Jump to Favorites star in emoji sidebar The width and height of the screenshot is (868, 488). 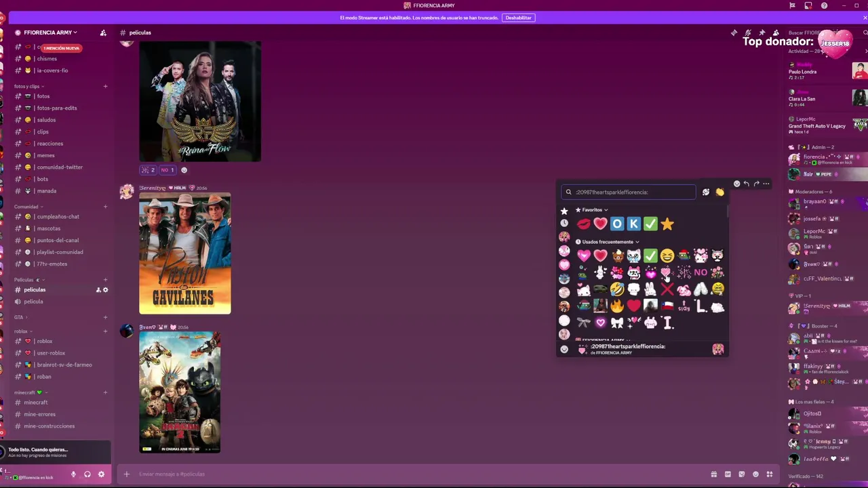coord(564,211)
